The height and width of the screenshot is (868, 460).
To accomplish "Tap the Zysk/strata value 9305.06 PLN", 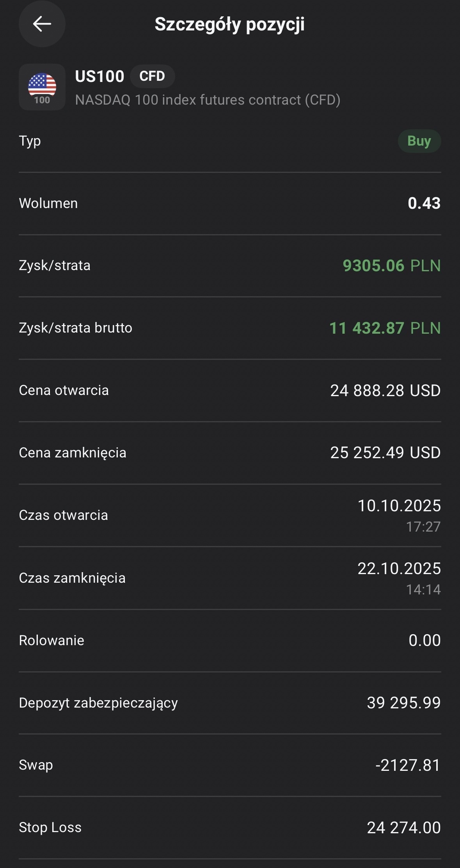I will 391,266.
